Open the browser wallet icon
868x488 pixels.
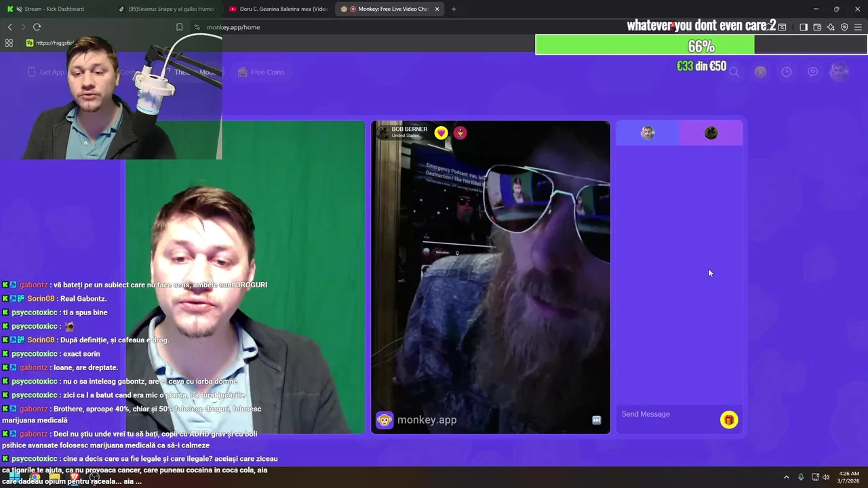click(x=817, y=27)
